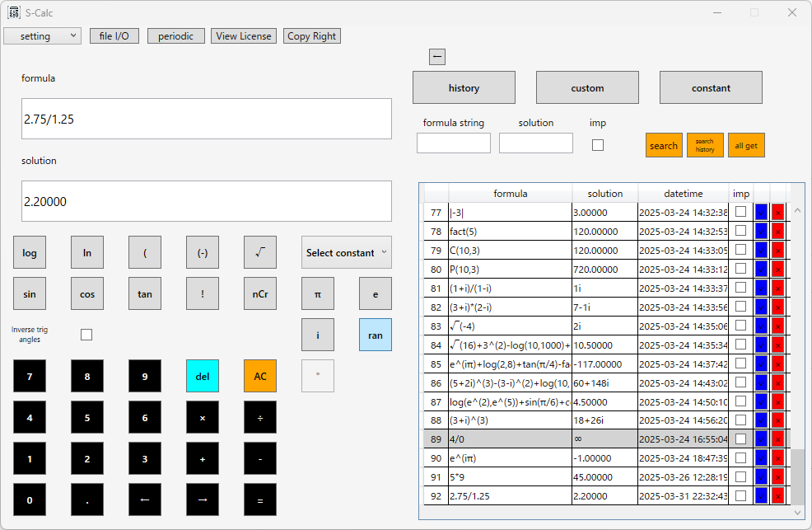Click the history list's down scroll arrow
The height and width of the screenshot is (530, 812).
click(797, 513)
